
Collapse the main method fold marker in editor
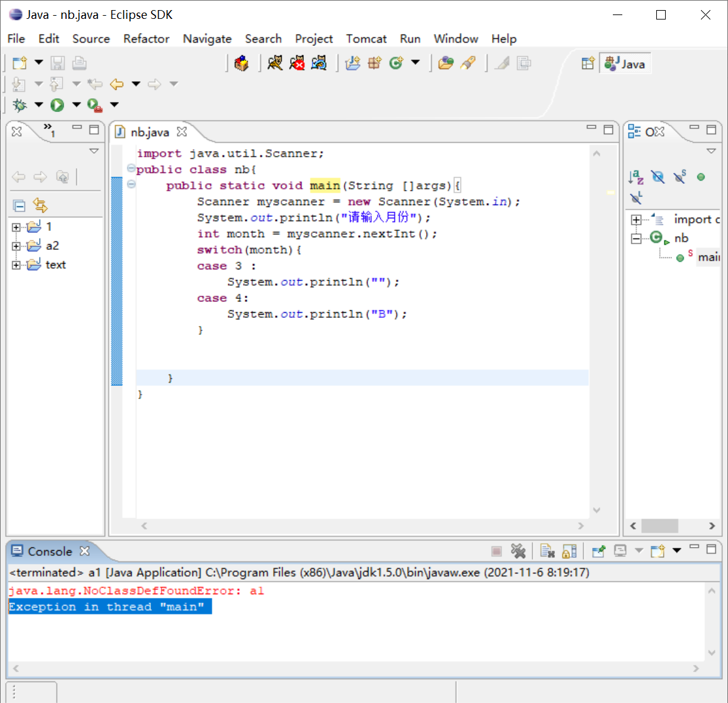(131, 184)
